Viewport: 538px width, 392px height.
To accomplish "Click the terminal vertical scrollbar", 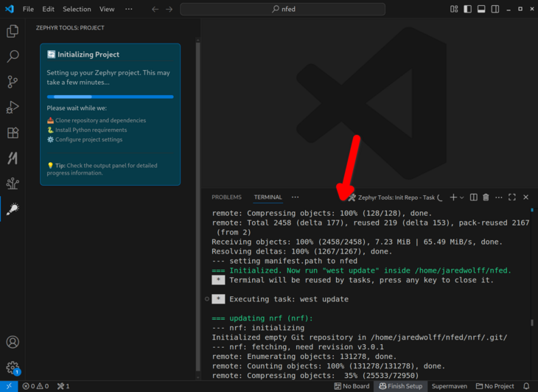I will pos(532,323).
